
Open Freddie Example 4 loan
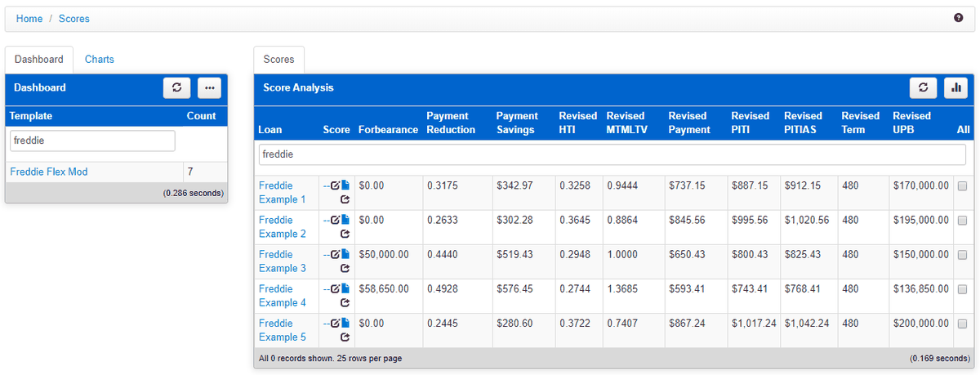tap(283, 296)
